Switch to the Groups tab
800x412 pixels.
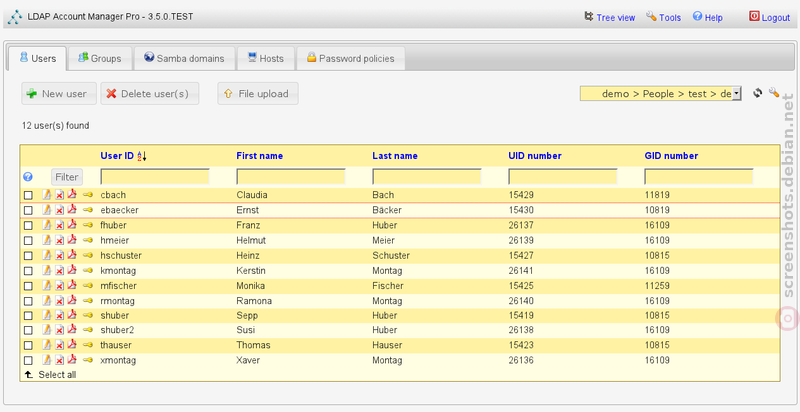(100, 58)
